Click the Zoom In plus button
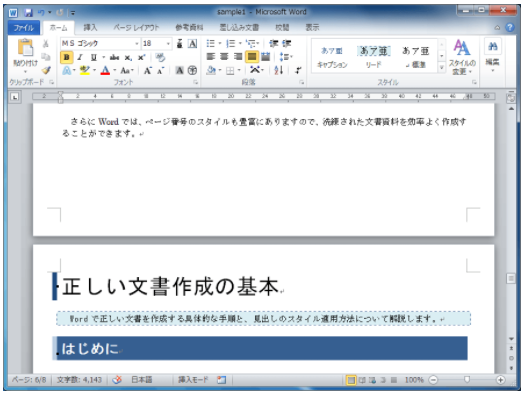The image size is (522, 394). 500,380
